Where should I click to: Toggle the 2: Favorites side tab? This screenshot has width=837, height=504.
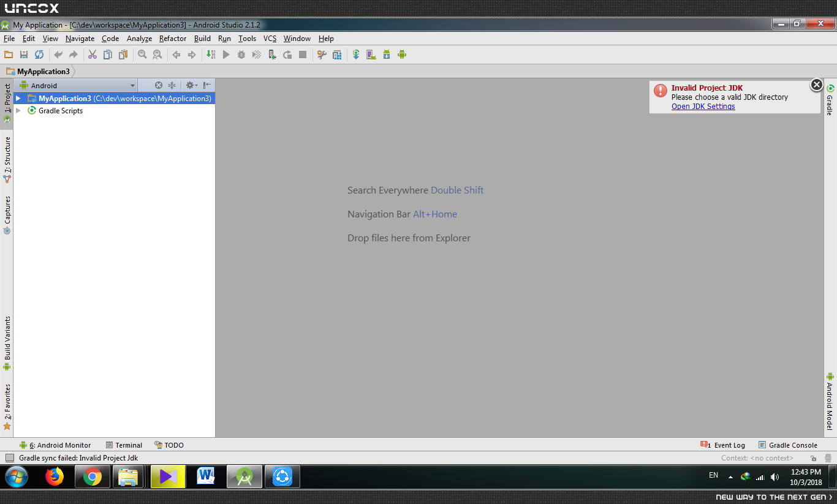coord(7,407)
